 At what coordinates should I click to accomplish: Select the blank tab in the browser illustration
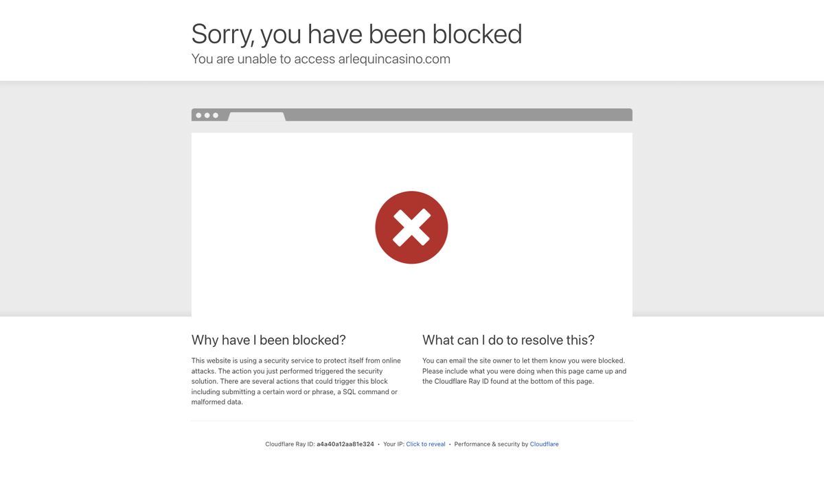click(257, 117)
